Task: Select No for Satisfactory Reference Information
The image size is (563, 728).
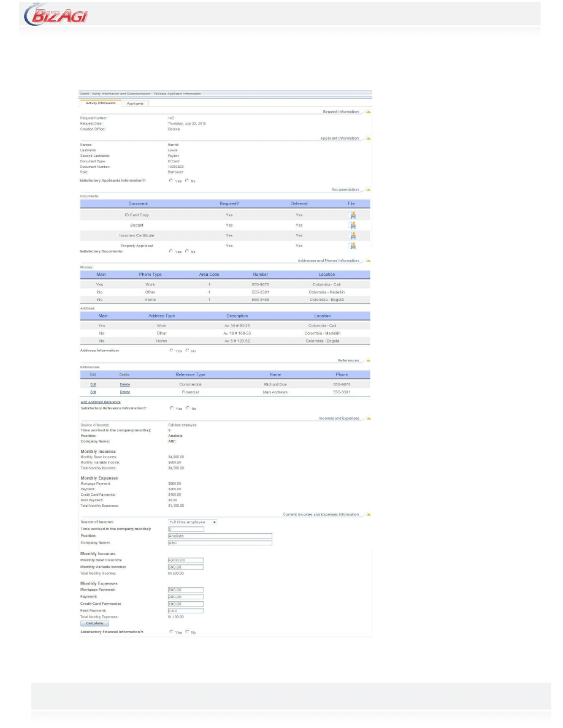Action: (187, 408)
